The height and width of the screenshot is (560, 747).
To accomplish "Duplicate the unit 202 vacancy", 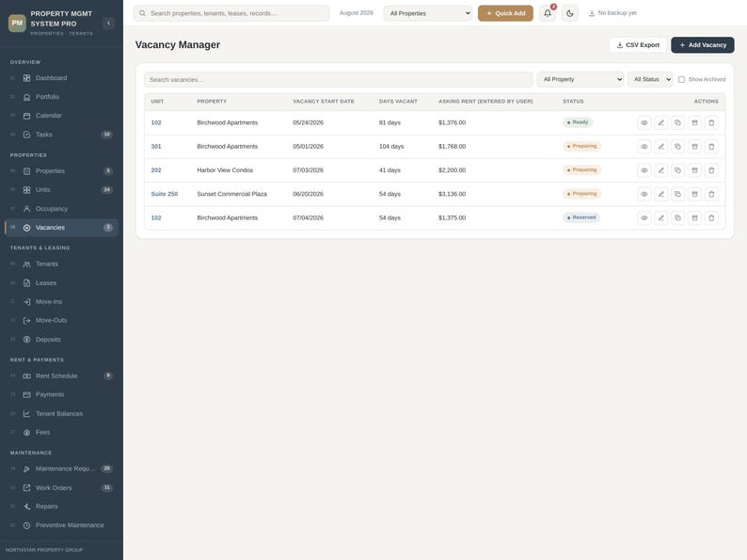I will pos(677,170).
